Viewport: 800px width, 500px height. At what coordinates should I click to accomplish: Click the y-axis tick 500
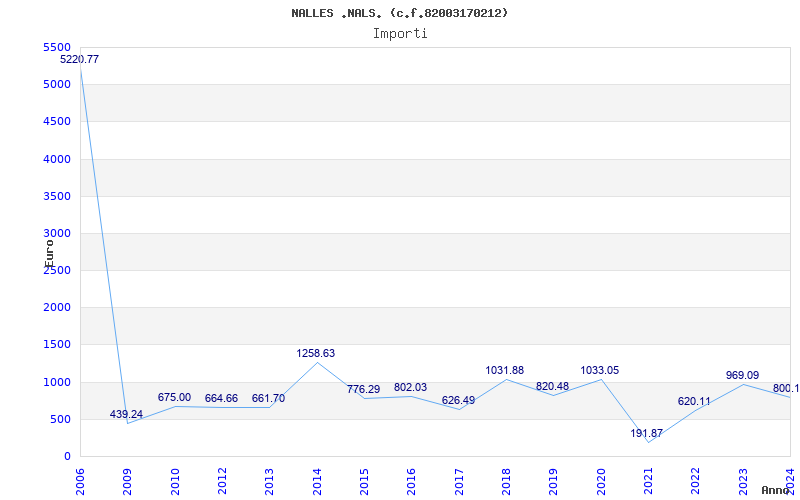pos(60,419)
